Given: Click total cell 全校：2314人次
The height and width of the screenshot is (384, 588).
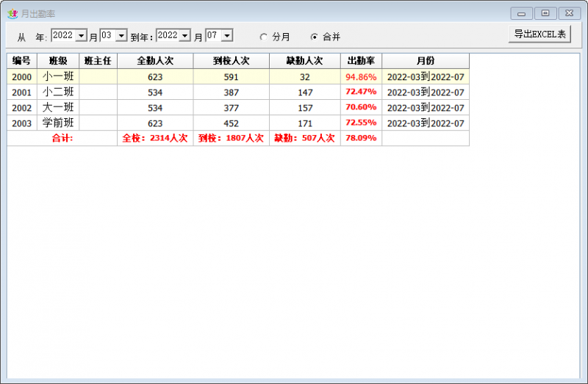Looking at the screenshot, I should tap(155, 138).
